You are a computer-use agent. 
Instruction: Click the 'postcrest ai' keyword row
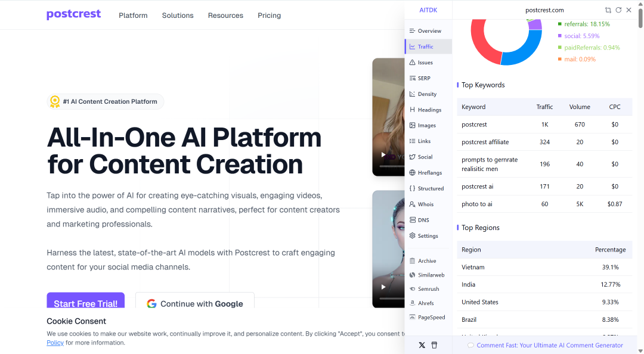pyautogui.click(x=544, y=187)
